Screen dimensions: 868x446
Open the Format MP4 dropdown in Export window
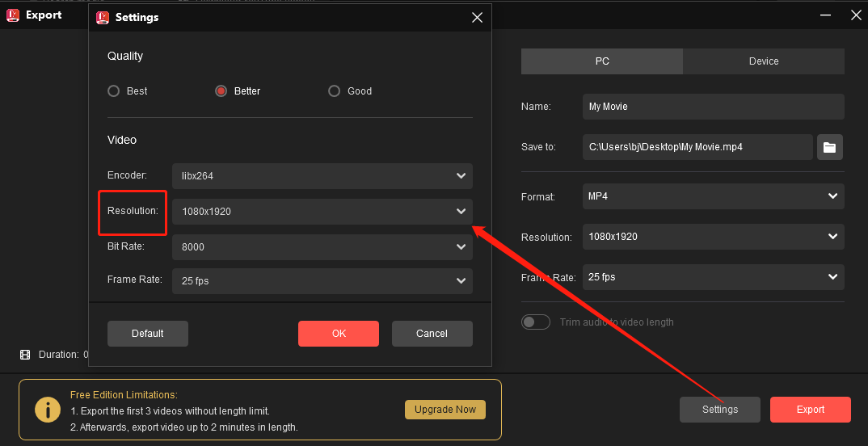pos(713,196)
